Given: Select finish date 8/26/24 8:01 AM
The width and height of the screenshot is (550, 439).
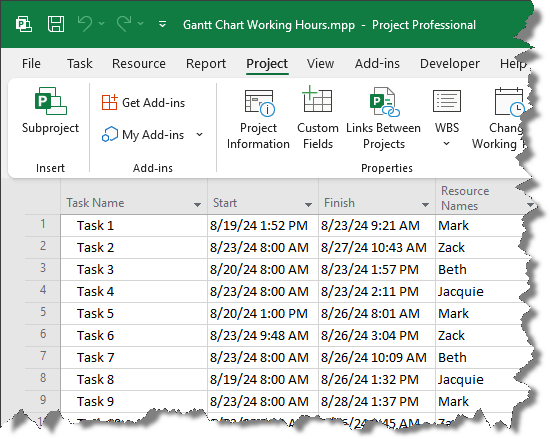Looking at the screenshot, I should click(377, 313).
